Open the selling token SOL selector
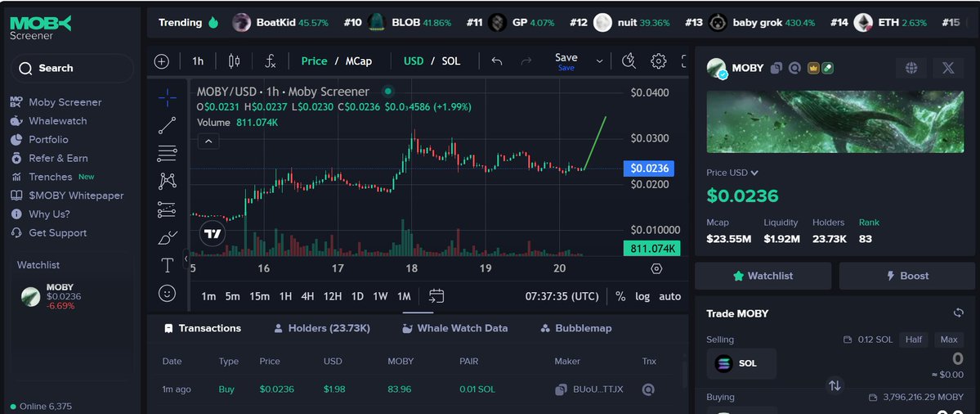980x414 pixels. 741,363
